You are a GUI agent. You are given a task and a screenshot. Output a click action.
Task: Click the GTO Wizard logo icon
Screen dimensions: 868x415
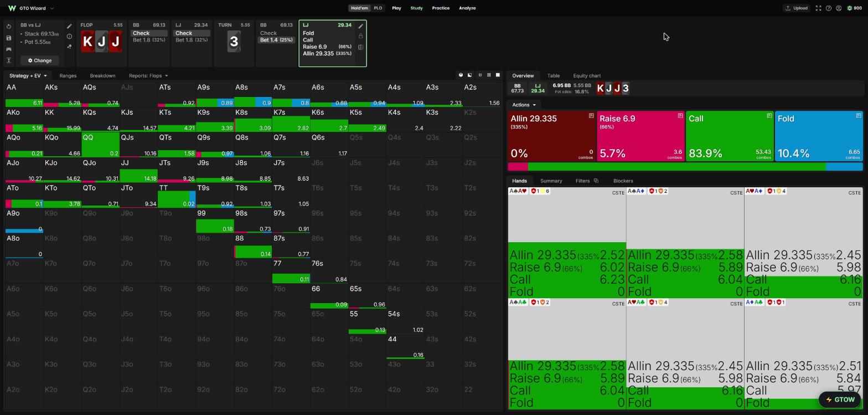(x=12, y=8)
